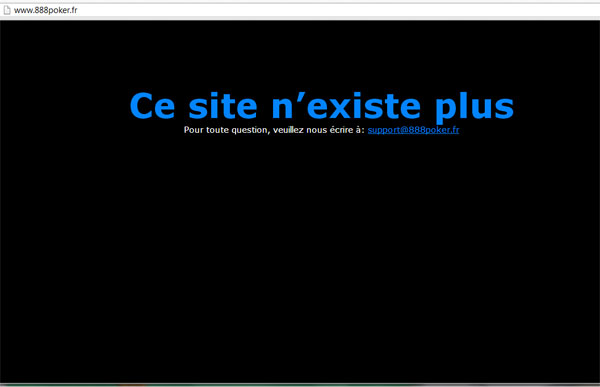The height and width of the screenshot is (387, 600).
Task: Click the "Pour toute question" text
Action: 227,130
